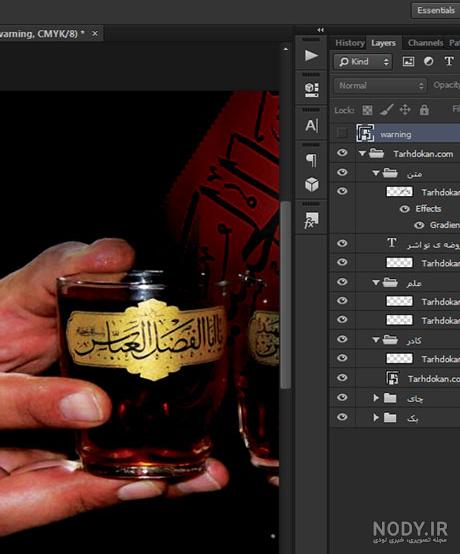Click the canvas vertical scrollbar
This screenshot has height=554, width=460.
tap(285, 295)
